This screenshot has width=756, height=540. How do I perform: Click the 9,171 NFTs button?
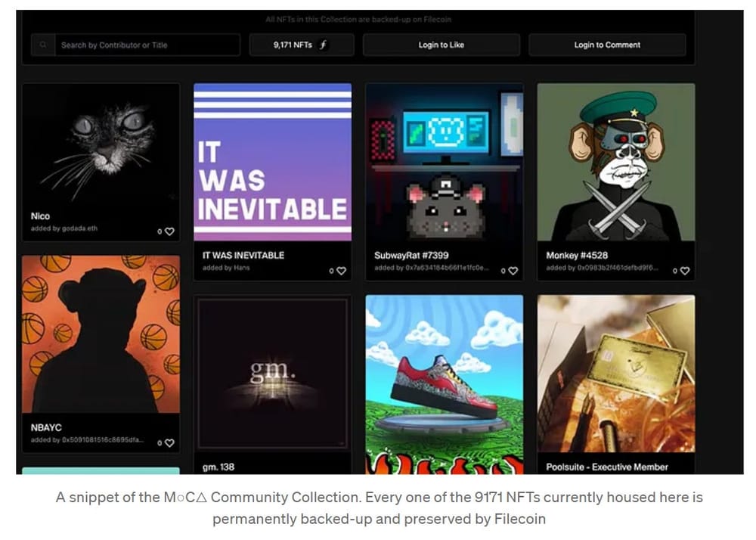click(302, 45)
